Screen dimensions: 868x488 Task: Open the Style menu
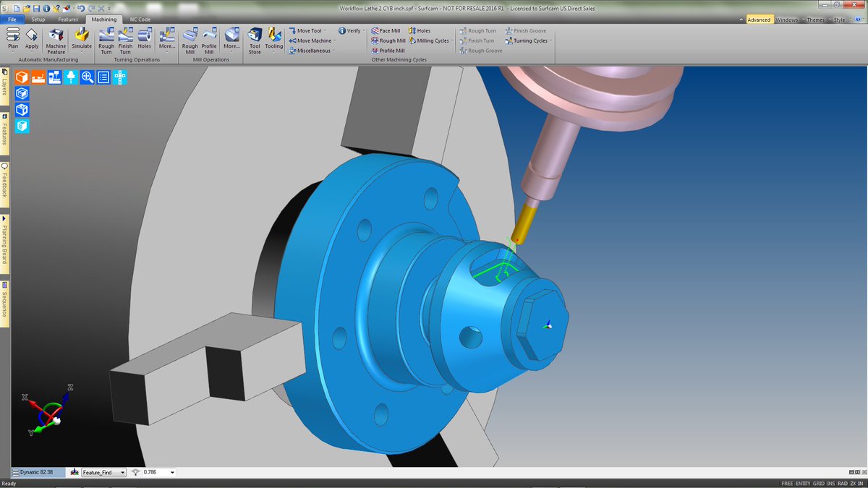coord(841,20)
